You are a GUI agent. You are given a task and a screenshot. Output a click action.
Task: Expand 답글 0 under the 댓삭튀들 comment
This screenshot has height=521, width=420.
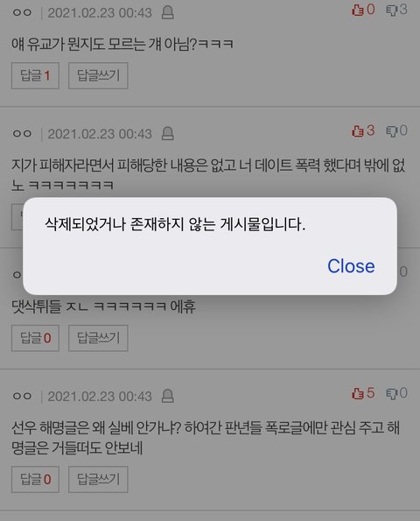click(x=35, y=338)
